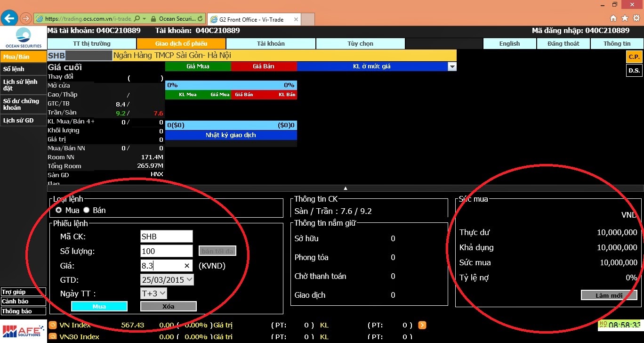Open the TT thị trường tab
The image size is (644, 343).
pyautogui.click(x=92, y=43)
